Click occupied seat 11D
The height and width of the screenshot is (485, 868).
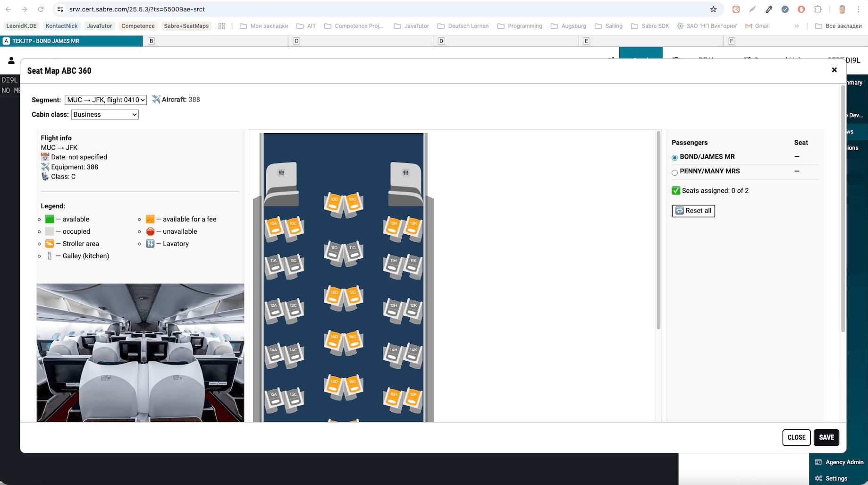(x=334, y=252)
